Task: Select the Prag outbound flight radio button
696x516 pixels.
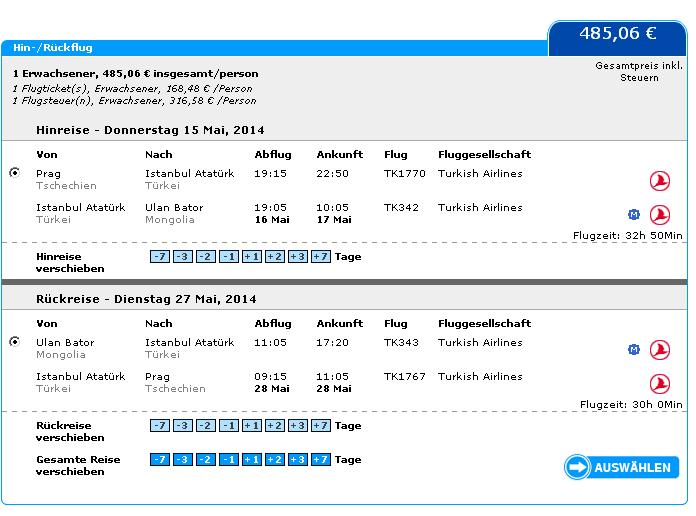Action: [x=15, y=172]
